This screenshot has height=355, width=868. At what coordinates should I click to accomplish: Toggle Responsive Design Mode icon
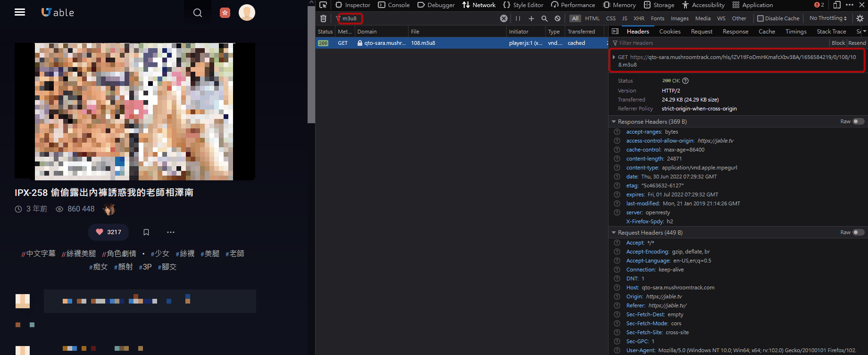837,5
